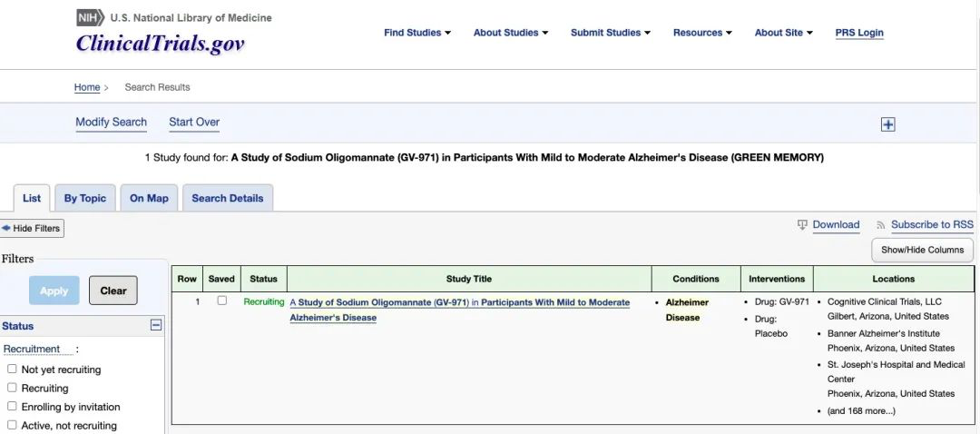
Task: Click Start Over link
Action: point(194,123)
